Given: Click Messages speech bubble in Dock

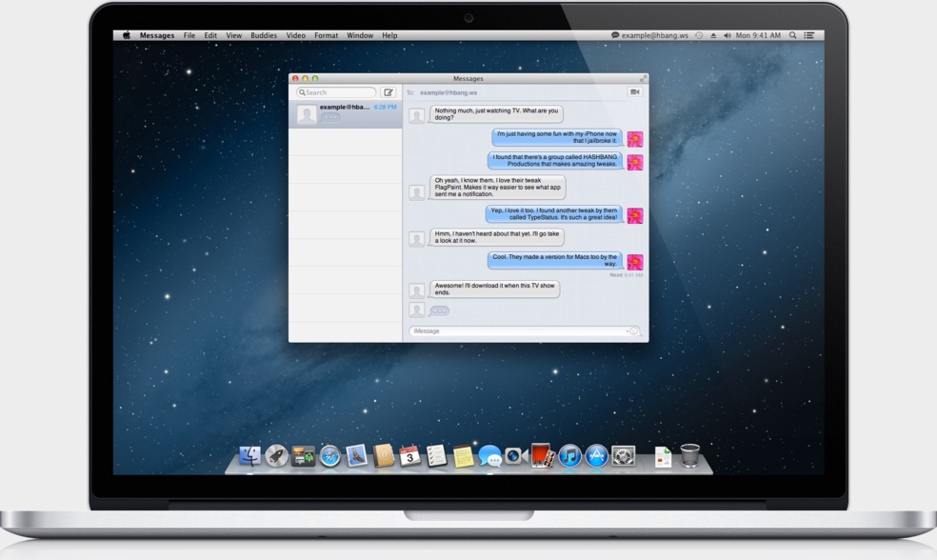Looking at the screenshot, I should pyautogui.click(x=490, y=456).
